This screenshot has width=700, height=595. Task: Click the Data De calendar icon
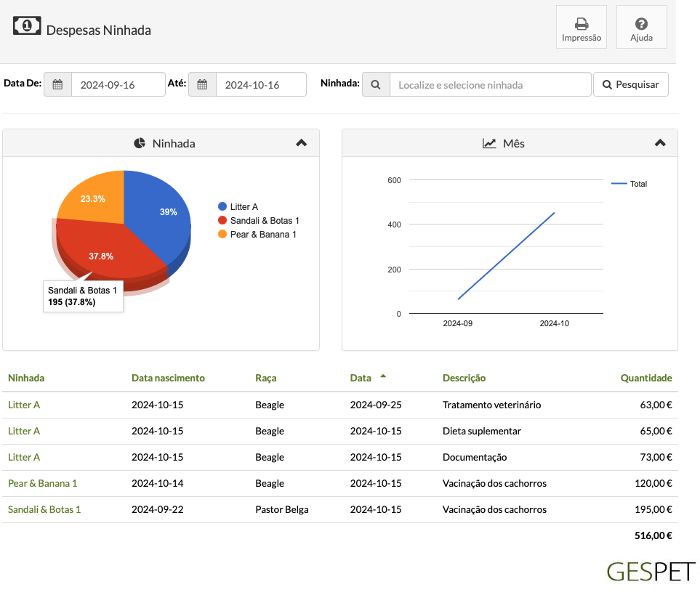pos(57,84)
